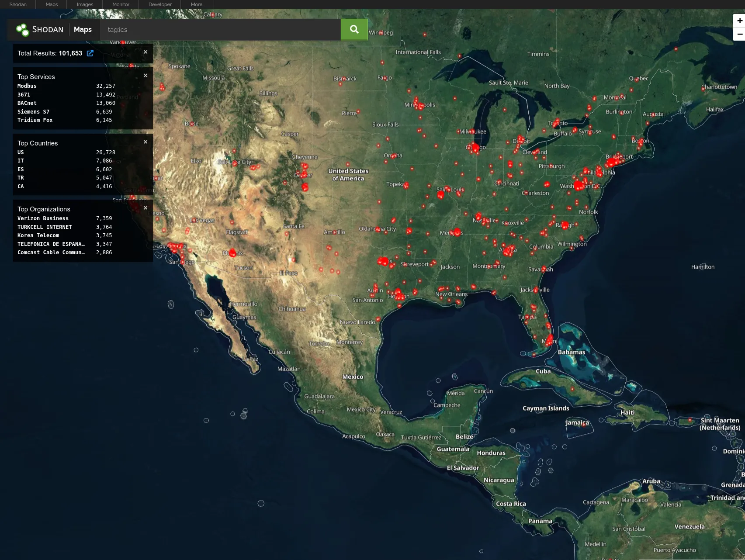Viewport: 745px width, 560px height.
Task: Close the Top Services panel
Action: tap(146, 75)
